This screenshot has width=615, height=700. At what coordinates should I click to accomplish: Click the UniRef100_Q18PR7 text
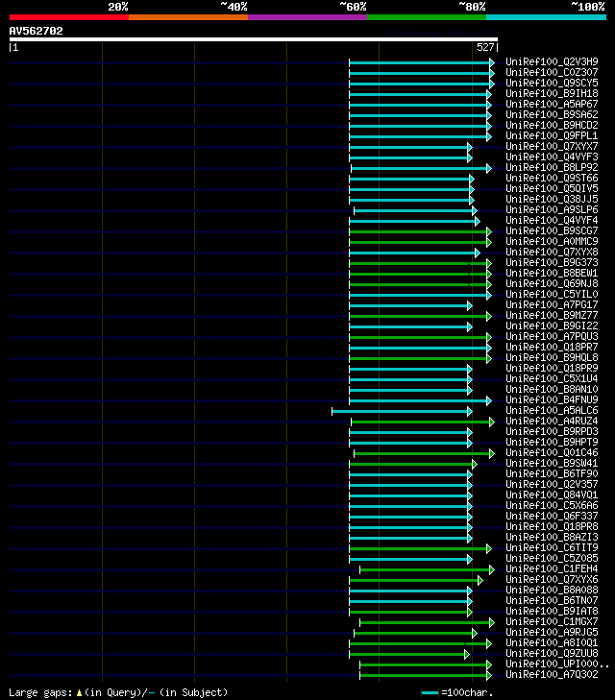(552, 347)
